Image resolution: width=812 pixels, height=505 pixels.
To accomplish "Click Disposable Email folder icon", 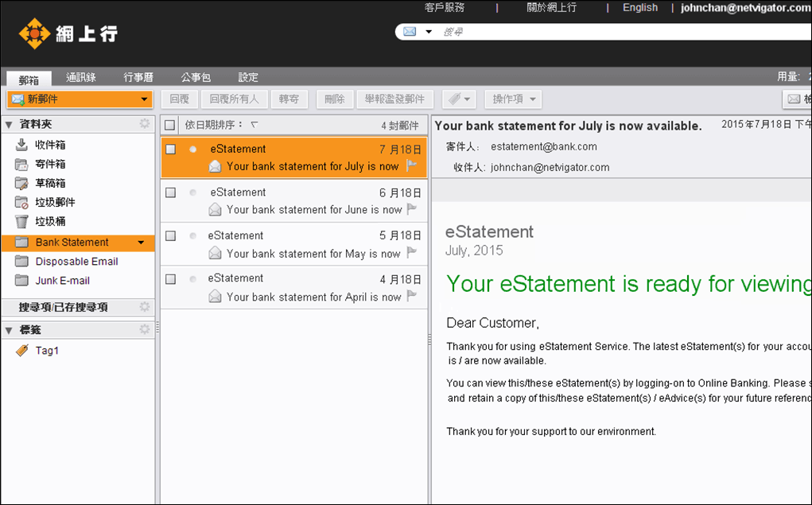I will click(x=21, y=261).
